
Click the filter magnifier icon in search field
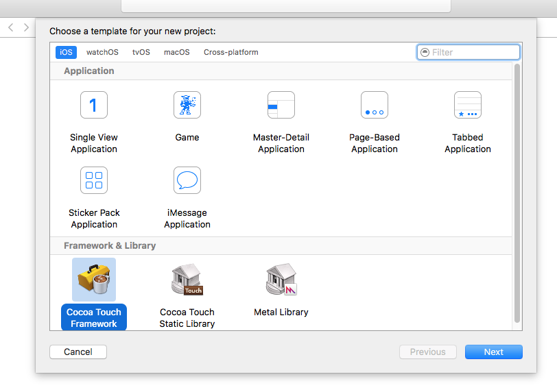point(425,53)
